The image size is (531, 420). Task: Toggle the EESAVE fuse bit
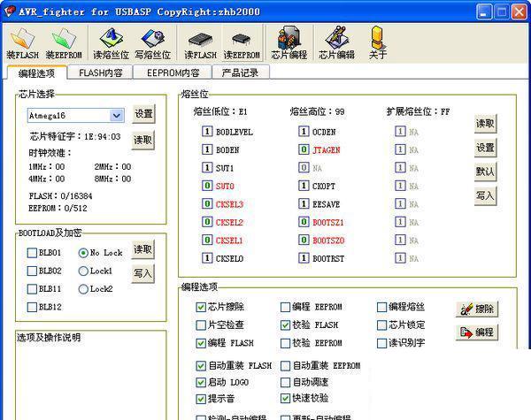304,203
